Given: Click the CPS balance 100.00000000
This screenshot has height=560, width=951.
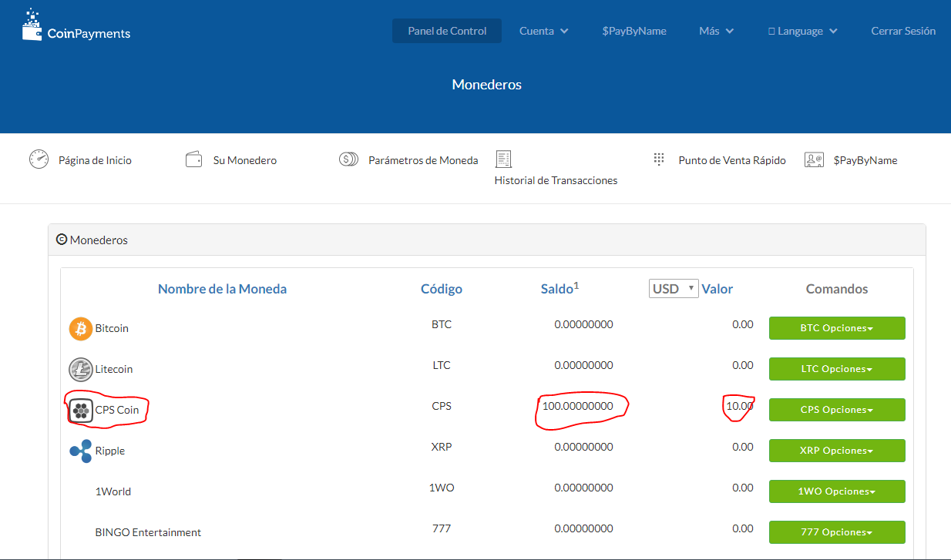Looking at the screenshot, I should click(578, 406).
